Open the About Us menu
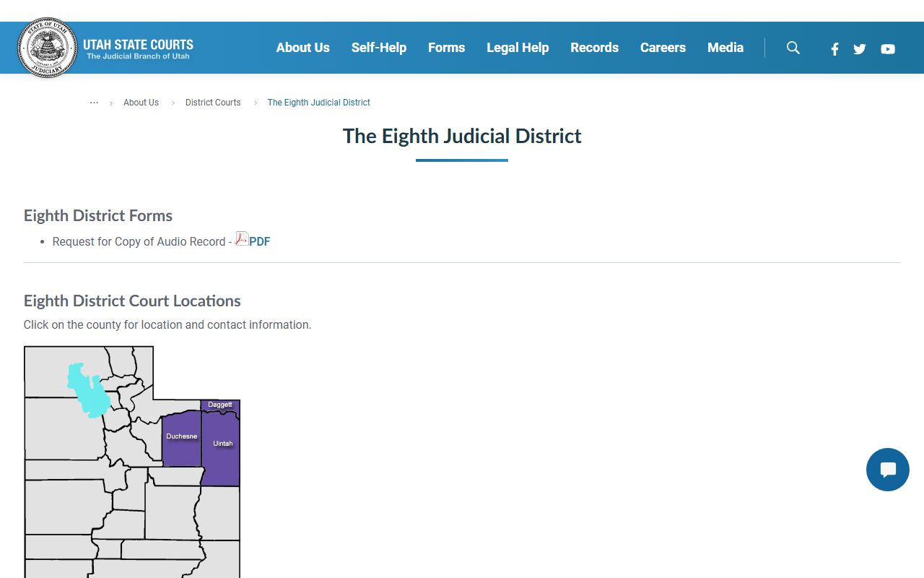 (302, 48)
